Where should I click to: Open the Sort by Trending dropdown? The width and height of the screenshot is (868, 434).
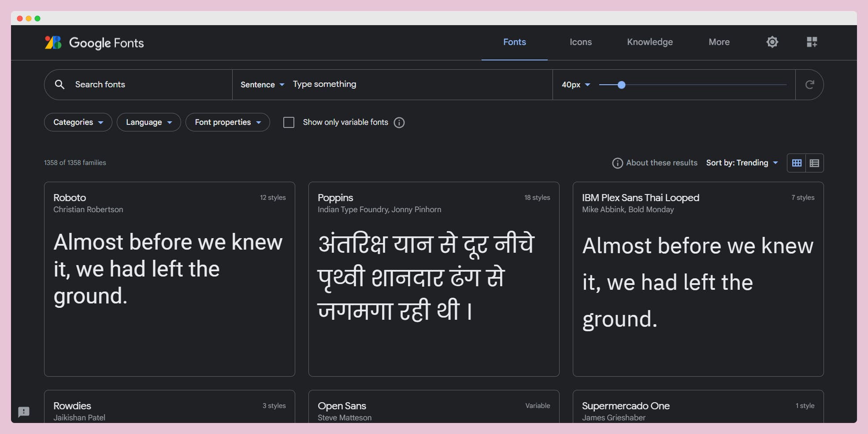[x=742, y=163]
